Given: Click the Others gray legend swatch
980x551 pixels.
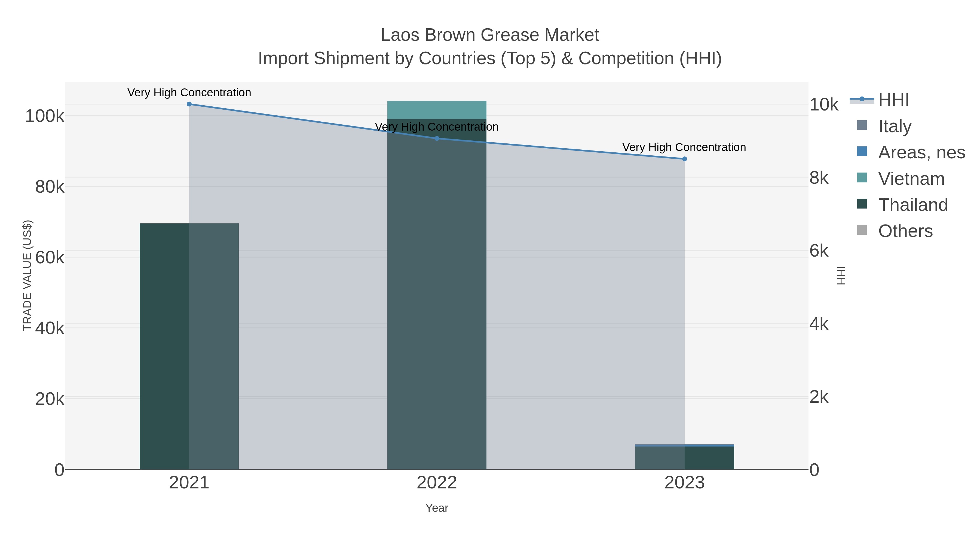Looking at the screenshot, I should coord(862,230).
